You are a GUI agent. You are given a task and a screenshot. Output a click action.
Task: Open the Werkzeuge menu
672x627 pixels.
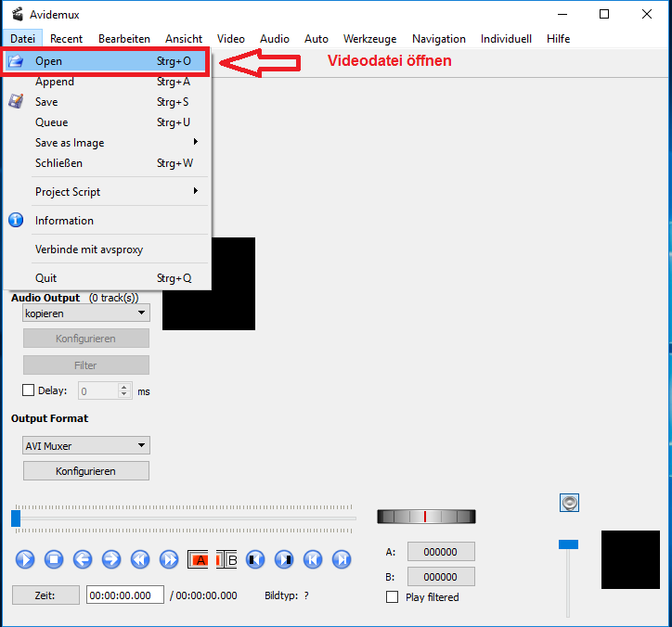pos(369,39)
